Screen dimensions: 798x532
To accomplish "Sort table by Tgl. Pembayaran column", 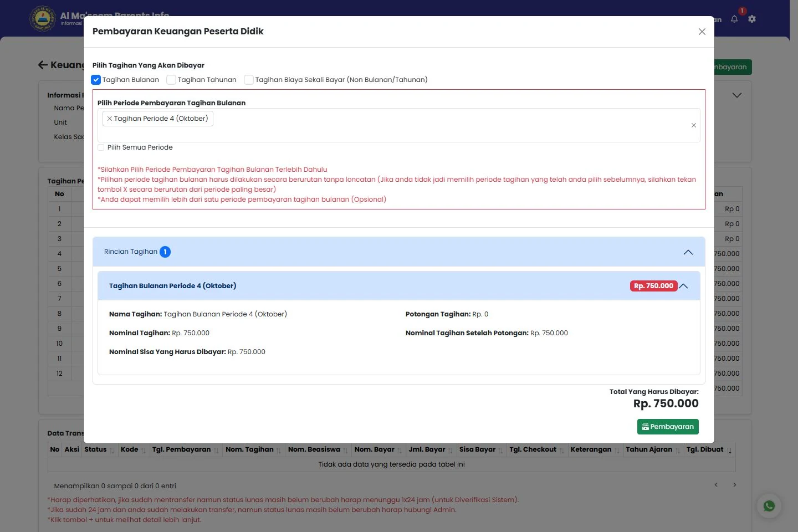I will (x=186, y=449).
